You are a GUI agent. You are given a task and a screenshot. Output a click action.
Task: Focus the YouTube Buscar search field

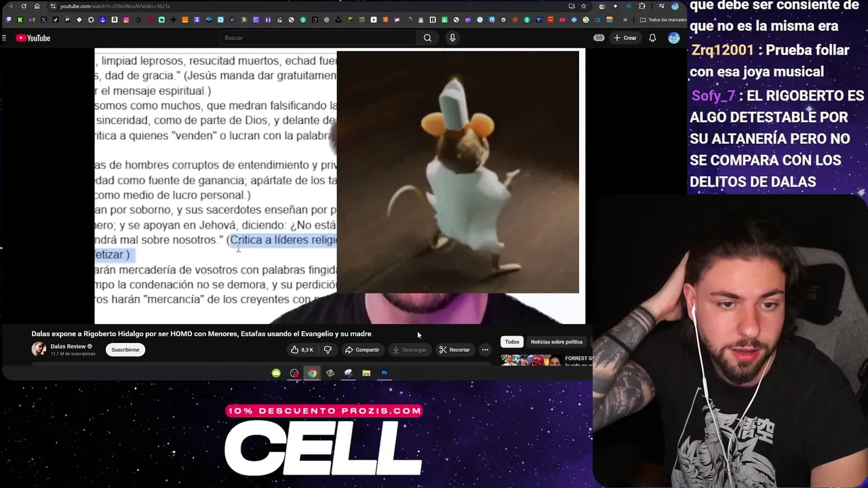[x=317, y=38]
